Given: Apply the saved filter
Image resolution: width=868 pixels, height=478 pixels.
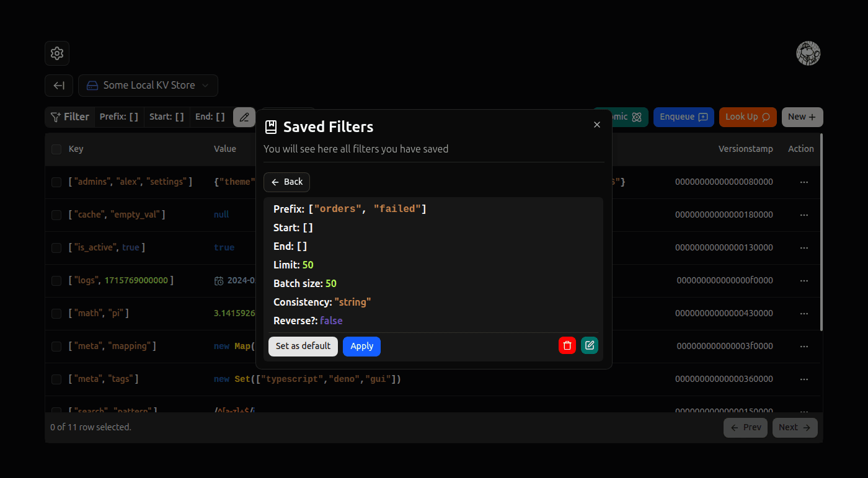Looking at the screenshot, I should click(x=361, y=346).
